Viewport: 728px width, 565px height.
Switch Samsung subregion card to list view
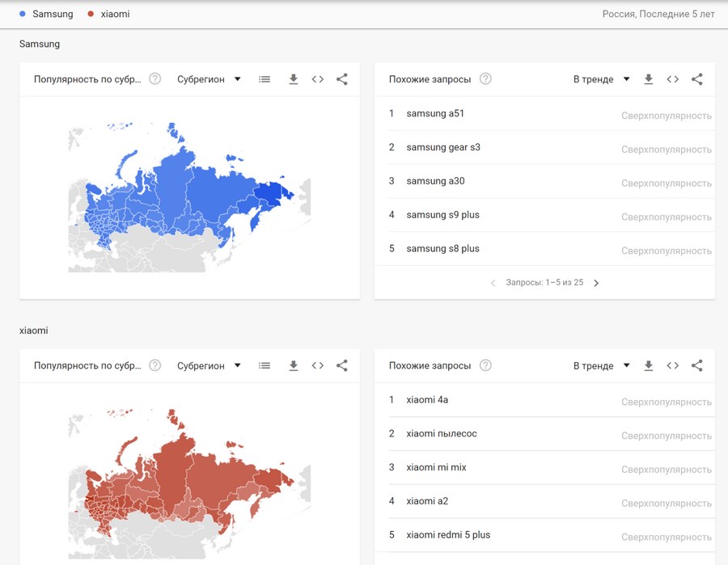[x=265, y=79]
